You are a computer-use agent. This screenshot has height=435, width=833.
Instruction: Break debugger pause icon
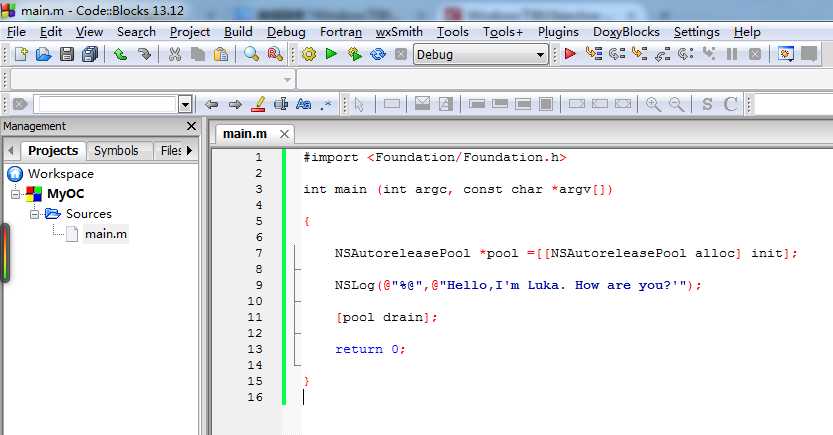732,54
